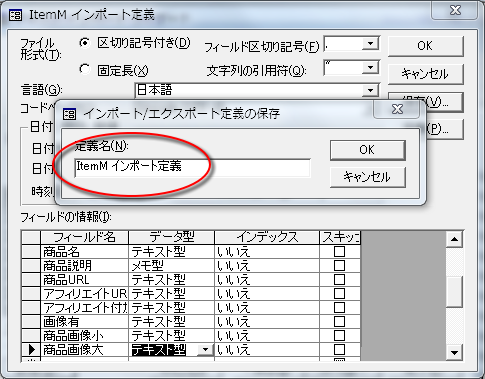Click the ItemM import definition window icon
Viewport: 485px width, 379px height.
pyautogui.click(x=15, y=15)
